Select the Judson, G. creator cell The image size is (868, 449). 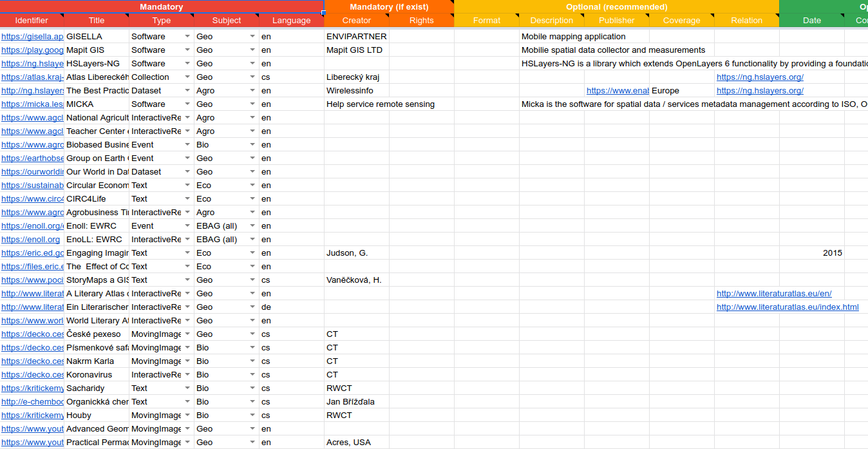(357, 253)
